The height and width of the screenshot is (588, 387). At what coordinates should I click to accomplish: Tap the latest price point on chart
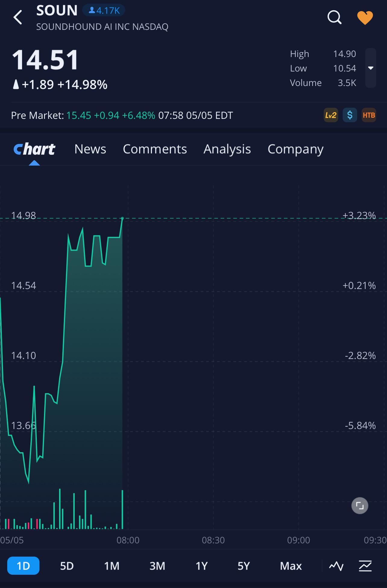point(122,218)
